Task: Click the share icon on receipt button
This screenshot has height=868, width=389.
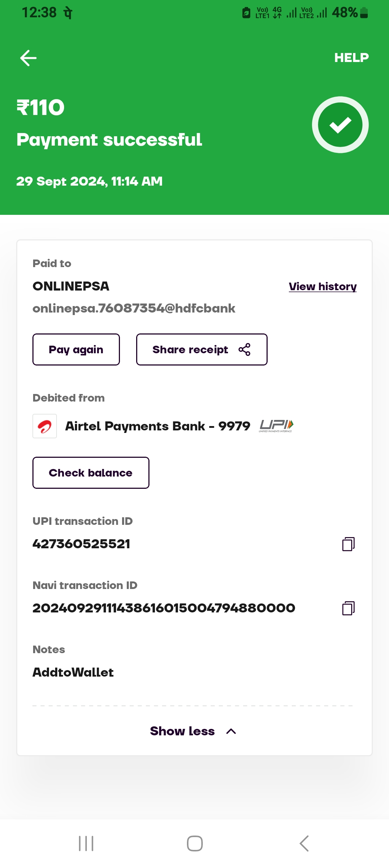Action: (x=245, y=350)
